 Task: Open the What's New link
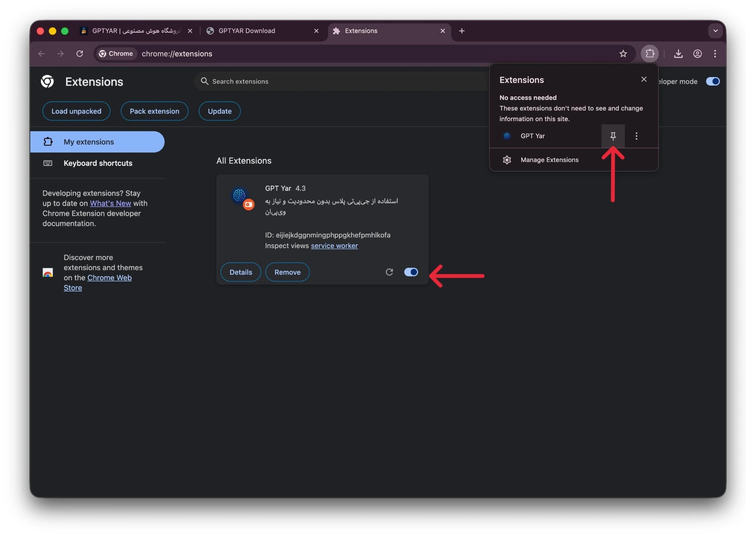[110, 203]
